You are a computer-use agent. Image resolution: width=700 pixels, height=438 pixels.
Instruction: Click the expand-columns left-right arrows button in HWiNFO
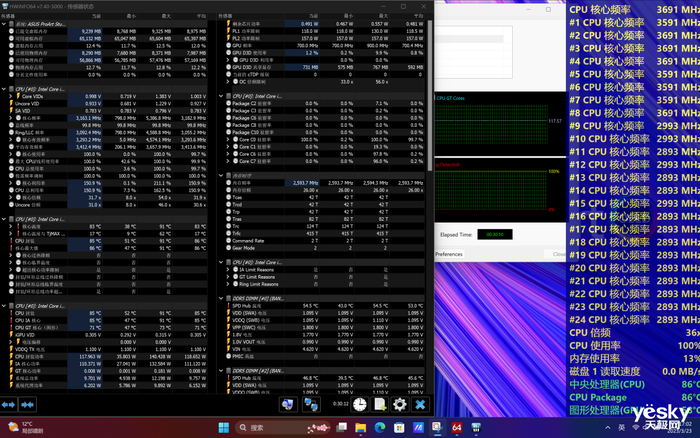tap(8, 405)
